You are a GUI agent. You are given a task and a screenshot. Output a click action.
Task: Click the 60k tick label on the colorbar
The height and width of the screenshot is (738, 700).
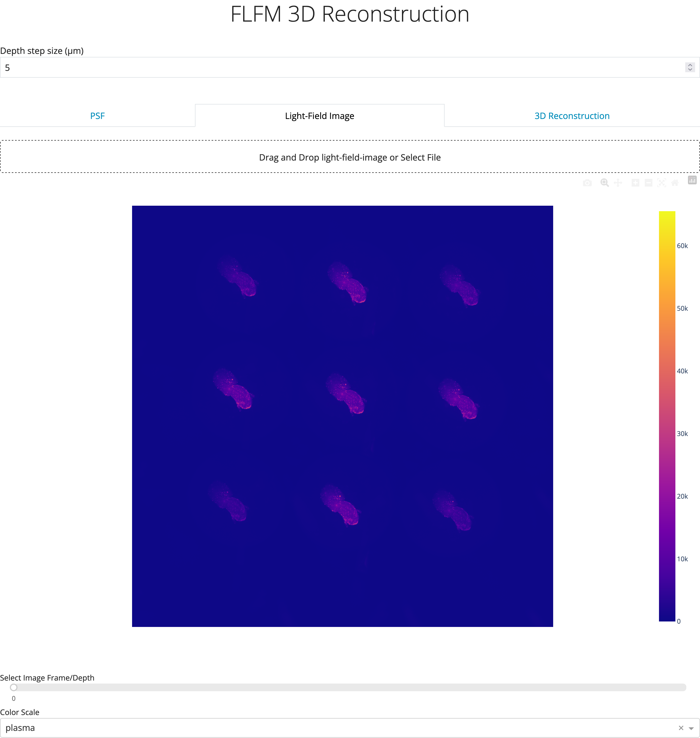[x=682, y=246]
